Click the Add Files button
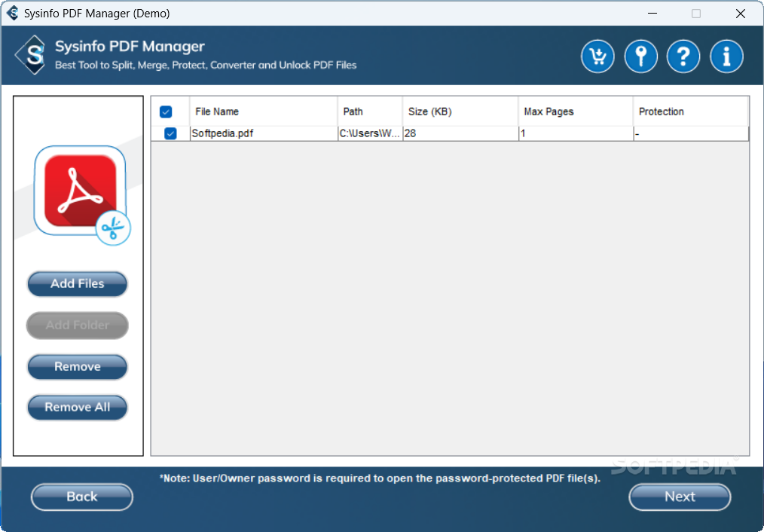Screen dimensions: 764x532 [78, 283]
